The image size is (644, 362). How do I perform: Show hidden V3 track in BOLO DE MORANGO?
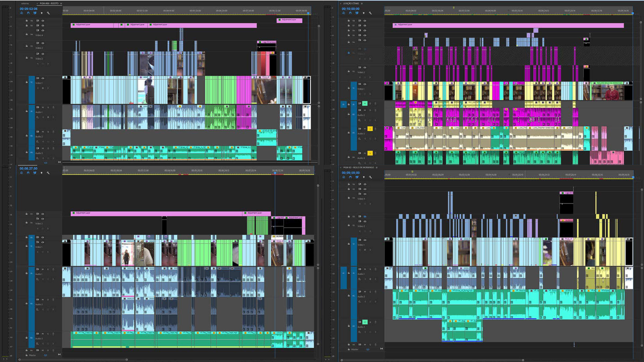point(365,217)
